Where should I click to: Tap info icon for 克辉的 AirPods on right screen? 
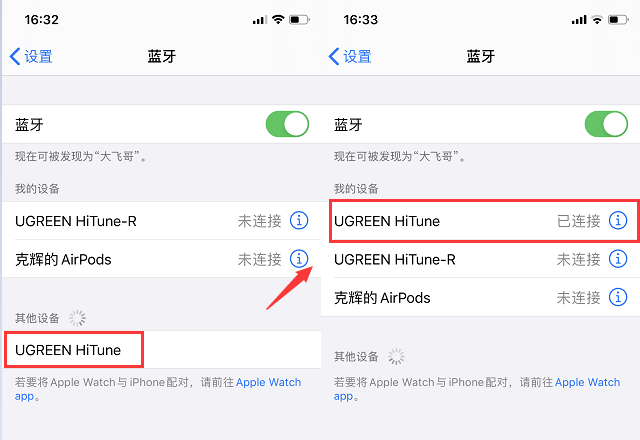(x=618, y=297)
